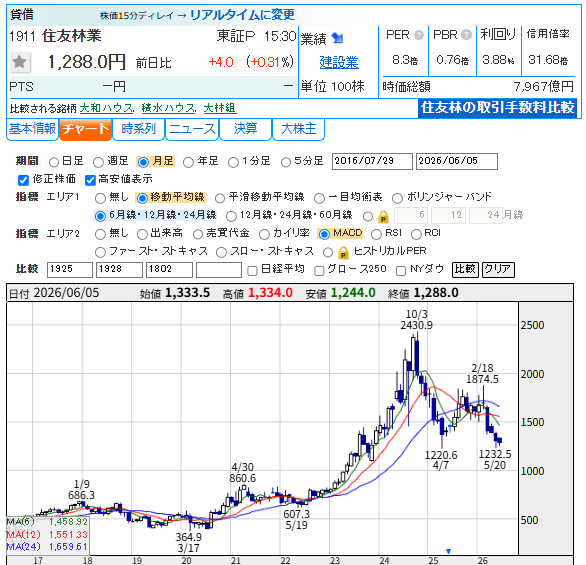The height and width of the screenshot is (565, 586).
Task: Click the start date field 2016/07/29
Action: click(372, 161)
